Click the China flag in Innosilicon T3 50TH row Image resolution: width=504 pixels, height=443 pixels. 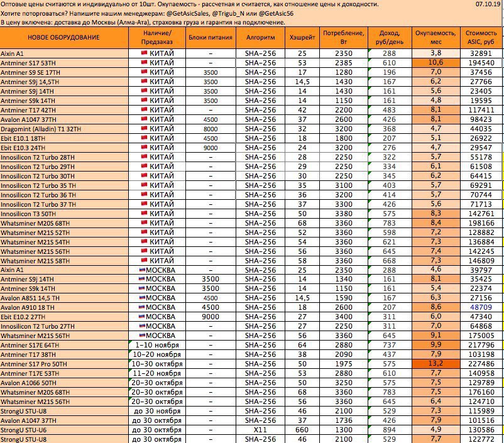[x=145, y=213]
